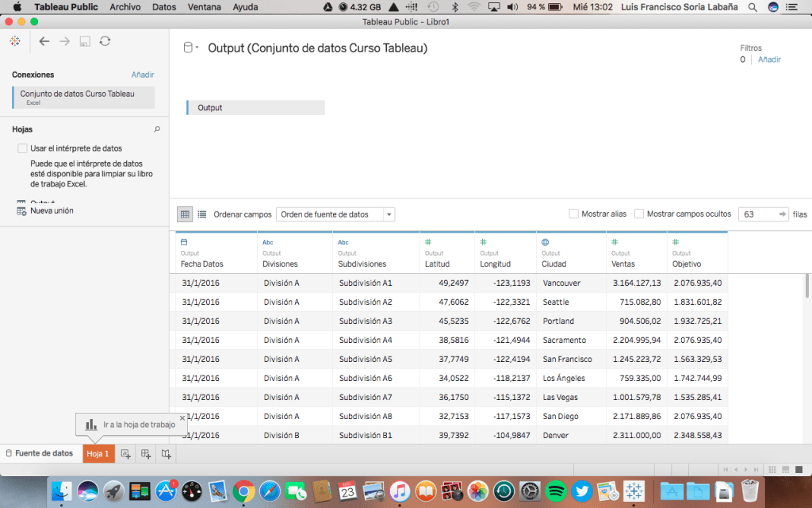
Task: Click Añadir under Filtros
Action: tap(769, 60)
